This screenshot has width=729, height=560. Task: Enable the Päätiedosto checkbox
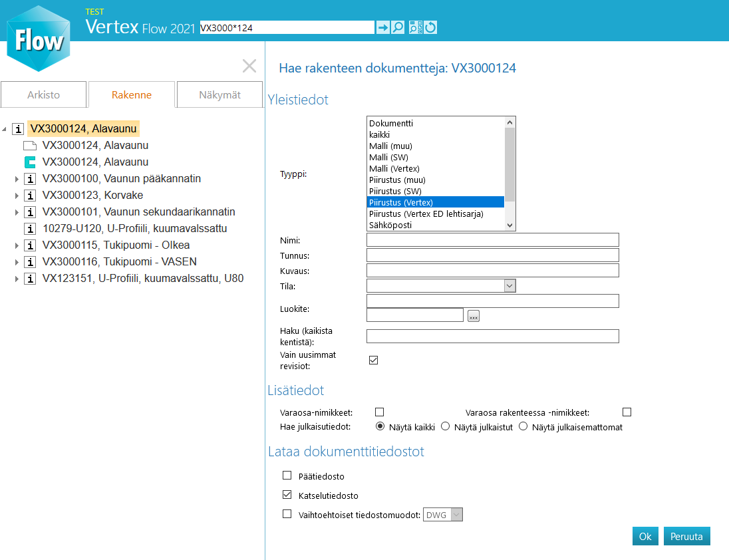click(x=287, y=476)
